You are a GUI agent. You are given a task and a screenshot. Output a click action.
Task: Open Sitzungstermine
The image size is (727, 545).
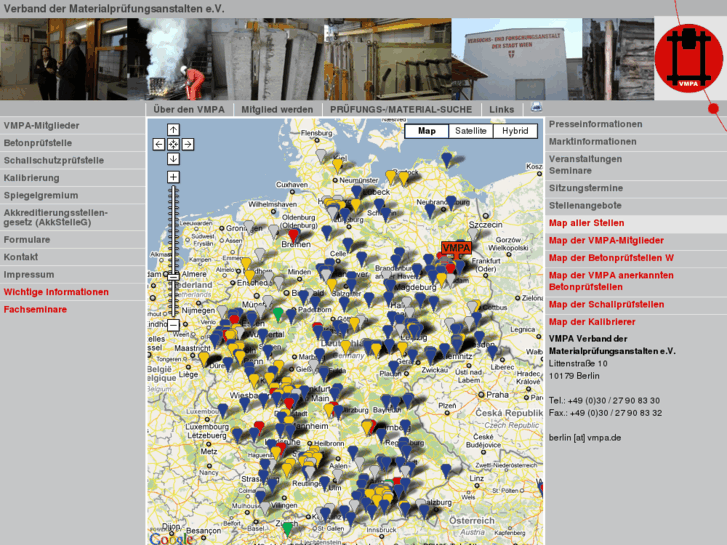click(x=636, y=188)
